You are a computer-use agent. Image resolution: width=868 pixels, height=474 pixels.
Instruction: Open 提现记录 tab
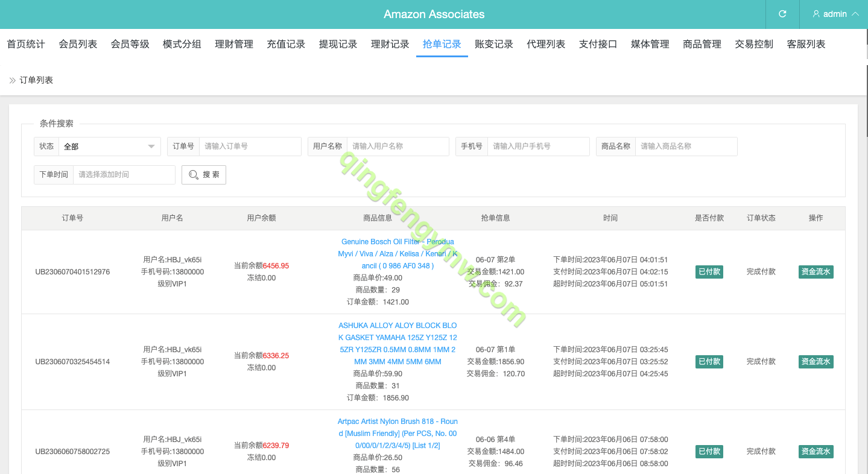click(x=338, y=44)
